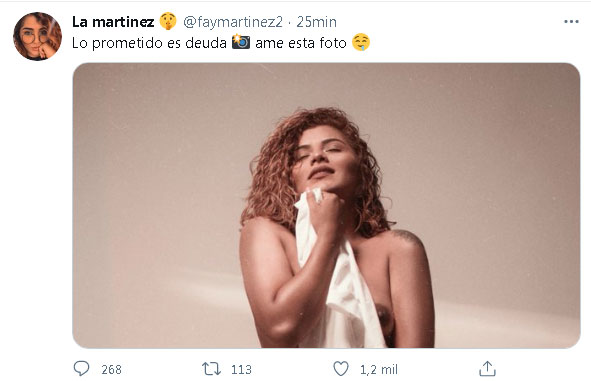Click the text ame esta foto
Image resolution: width=591 pixels, height=381 pixels.
(x=301, y=43)
